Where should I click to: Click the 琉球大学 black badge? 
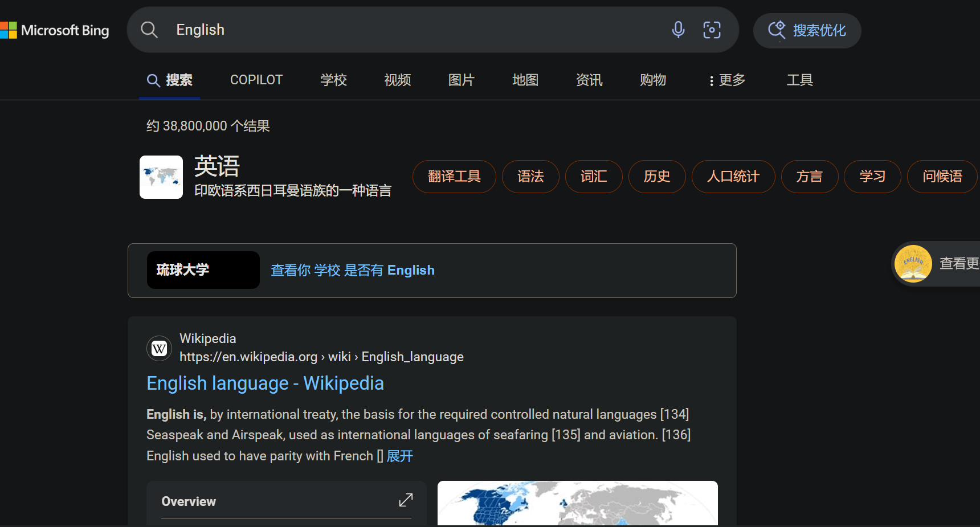click(x=203, y=270)
